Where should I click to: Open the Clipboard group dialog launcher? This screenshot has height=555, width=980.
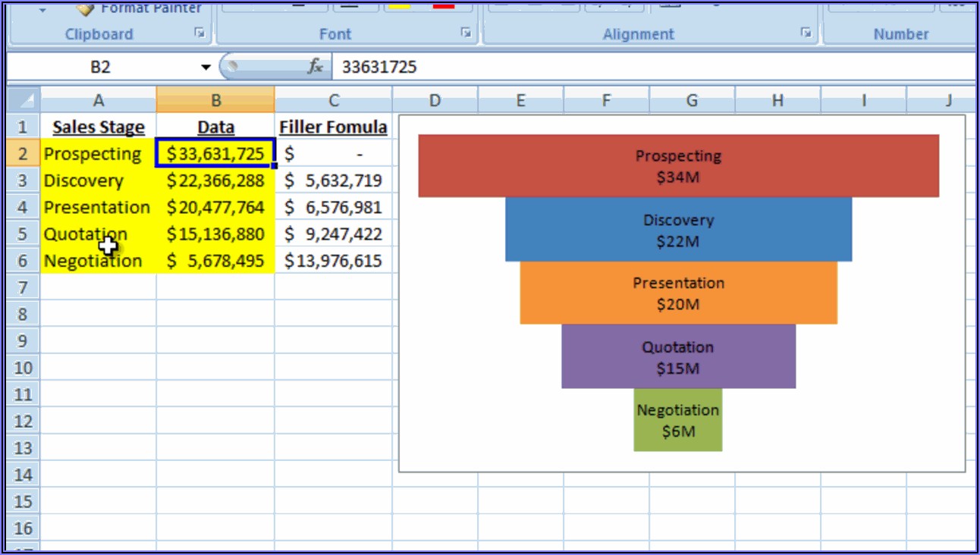(199, 33)
